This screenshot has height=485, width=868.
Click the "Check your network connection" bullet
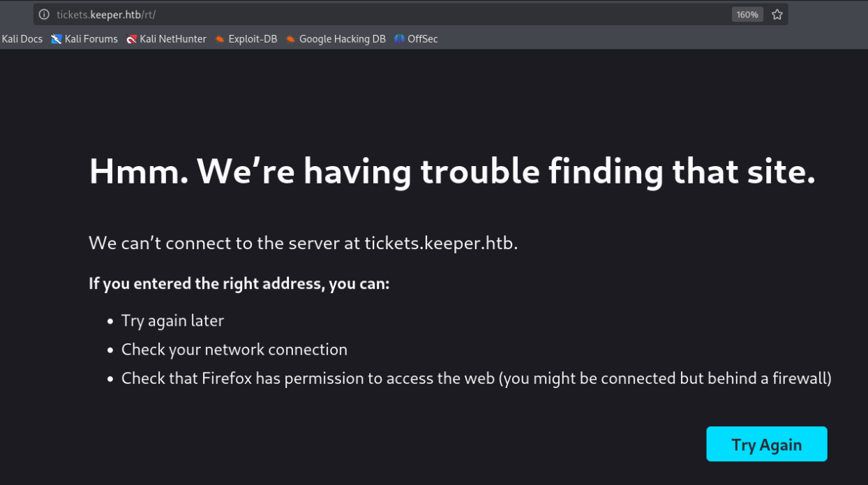point(234,350)
